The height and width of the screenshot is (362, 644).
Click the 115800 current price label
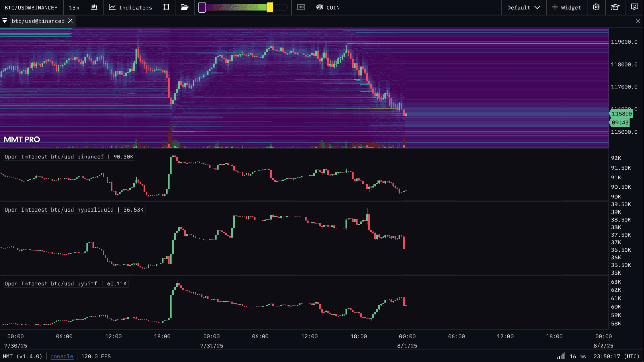pos(622,114)
